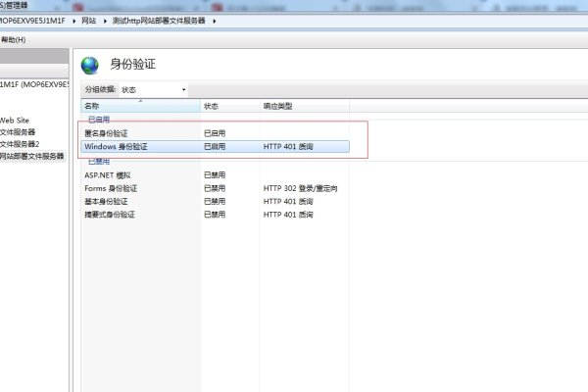Image resolution: width=588 pixels, height=392 pixels.
Task: Select 文件服务器2 in the sites tree
Action: (x=20, y=143)
